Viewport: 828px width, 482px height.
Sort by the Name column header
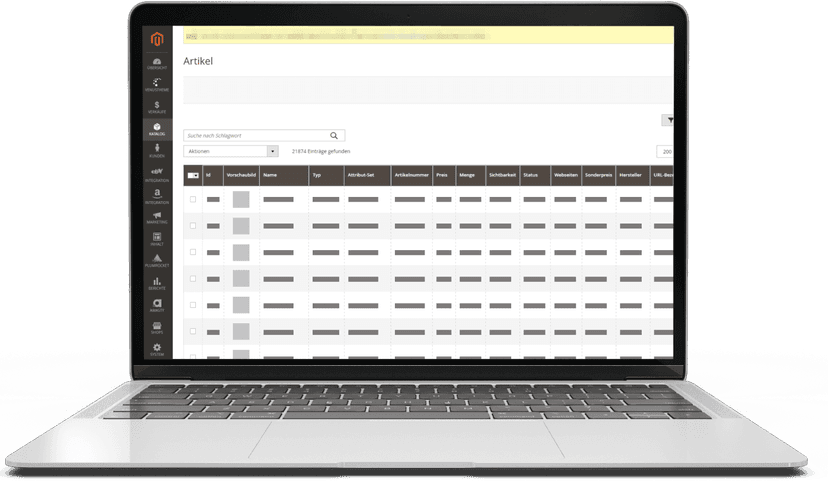coord(283,174)
